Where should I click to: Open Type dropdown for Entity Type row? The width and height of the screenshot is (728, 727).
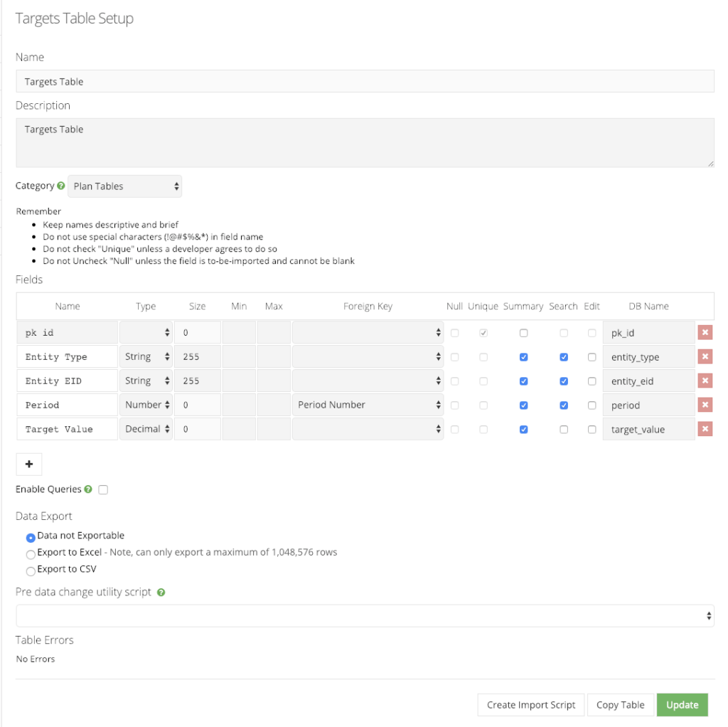[146, 357]
